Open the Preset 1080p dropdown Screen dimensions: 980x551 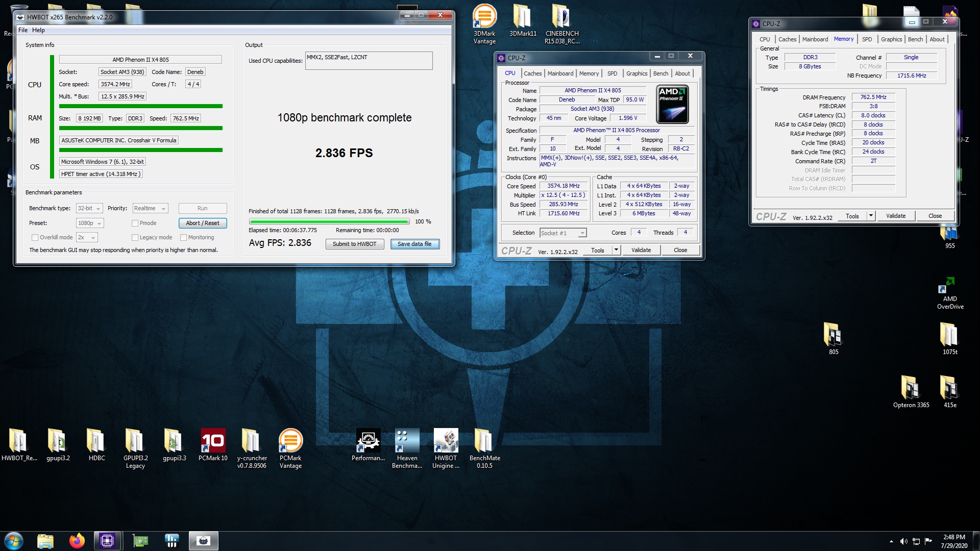pyautogui.click(x=90, y=223)
